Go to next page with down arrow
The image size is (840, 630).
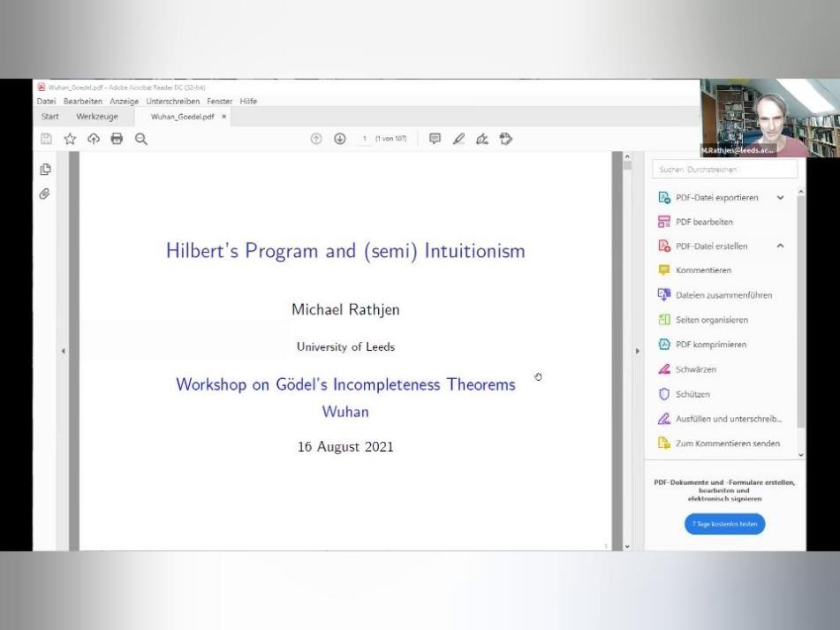(x=339, y=139)
